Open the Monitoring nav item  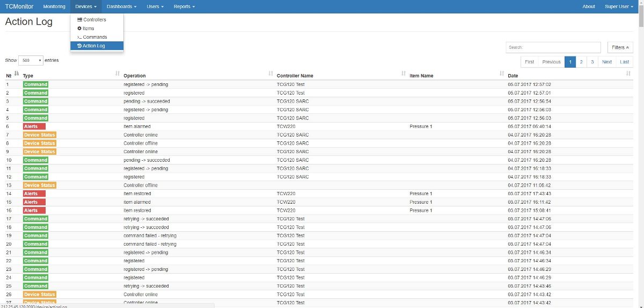[54, 6]
